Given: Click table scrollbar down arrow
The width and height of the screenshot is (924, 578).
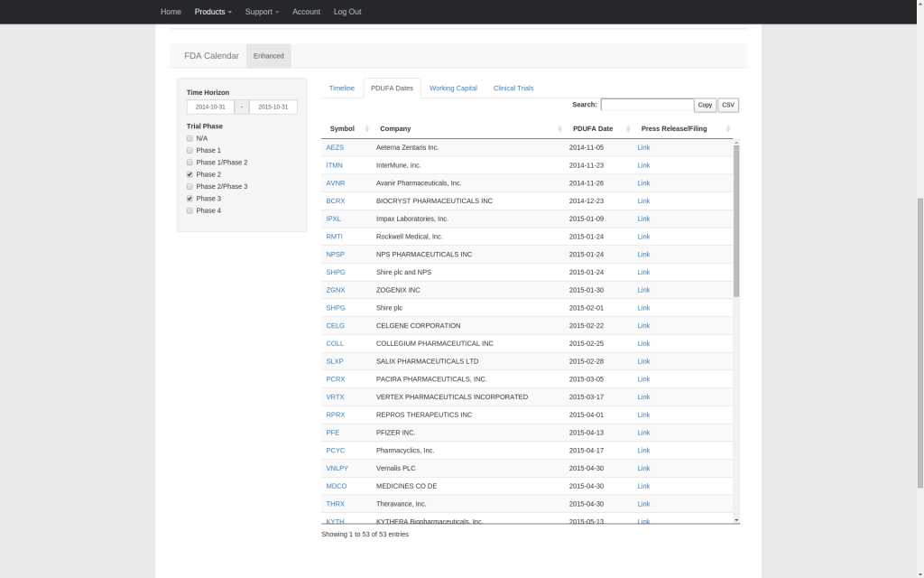Looking at the screenshot, I should [736, 519].
